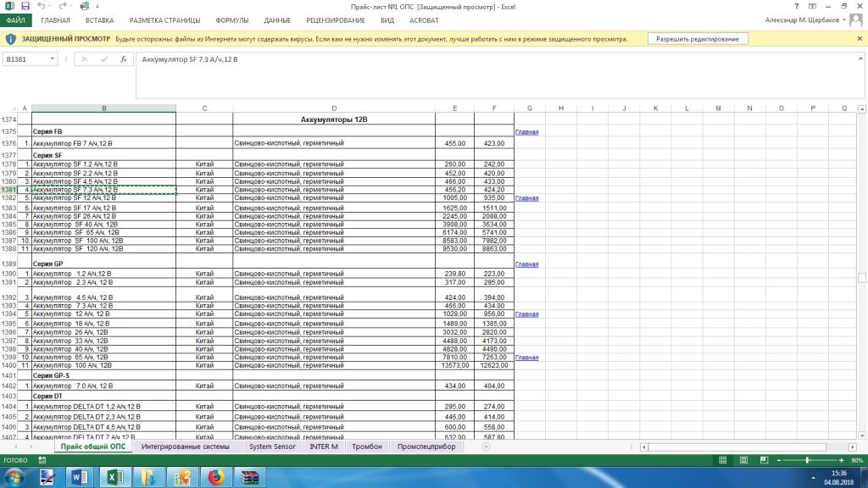Select the Серия GP-S heading cell

[103, 375]
